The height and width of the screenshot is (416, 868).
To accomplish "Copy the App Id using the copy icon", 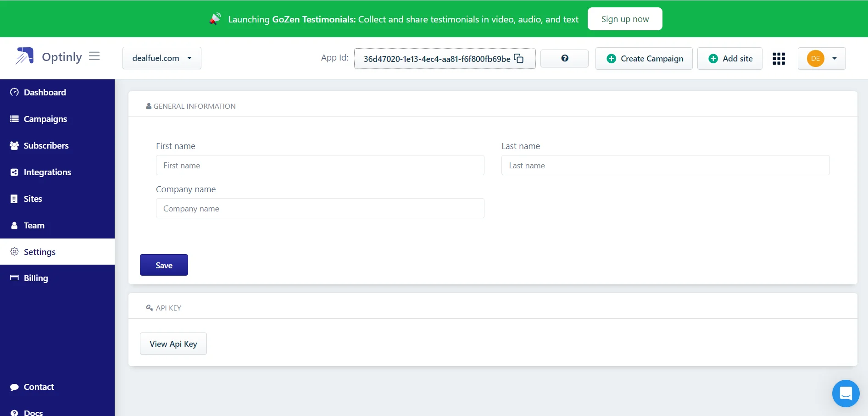I will [x=519, y=59].
